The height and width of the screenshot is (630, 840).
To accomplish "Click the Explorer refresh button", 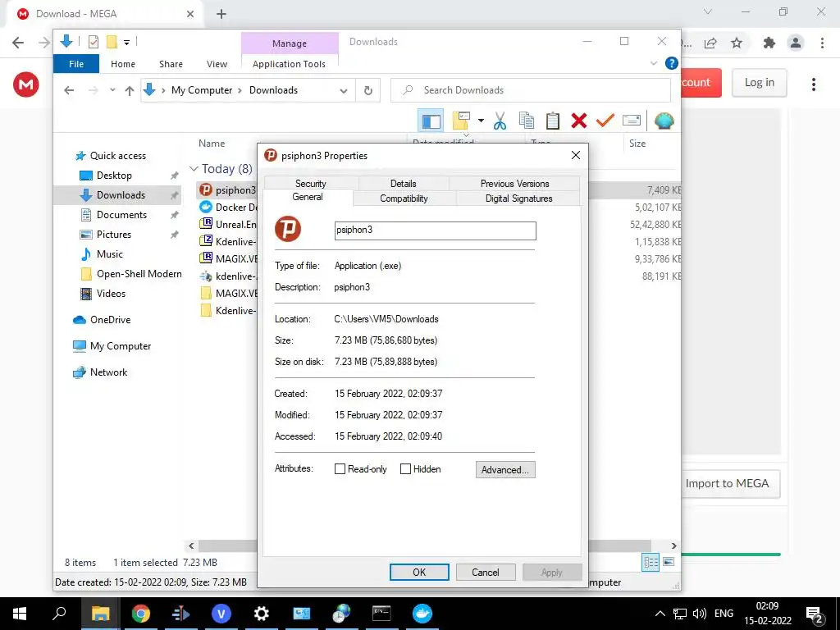I will 368,90.
